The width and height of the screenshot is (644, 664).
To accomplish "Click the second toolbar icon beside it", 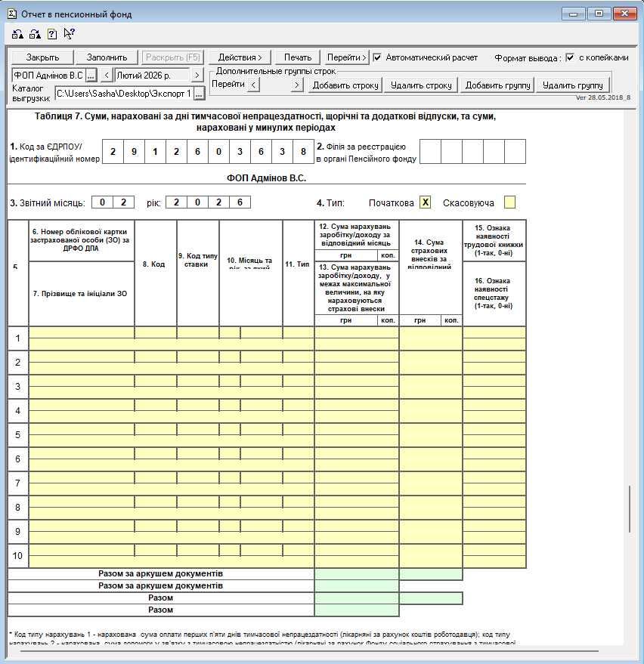I will [x=34, y=33].
